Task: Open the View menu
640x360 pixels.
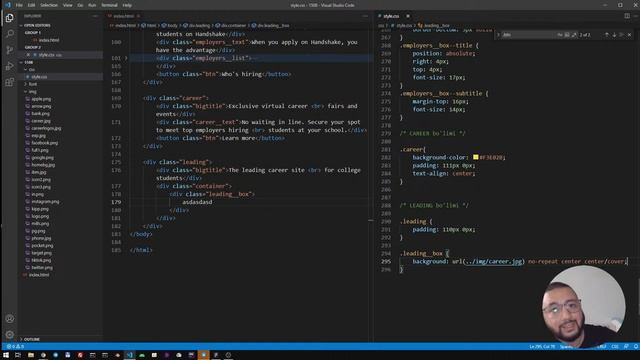Action: (x=68, y=5)
